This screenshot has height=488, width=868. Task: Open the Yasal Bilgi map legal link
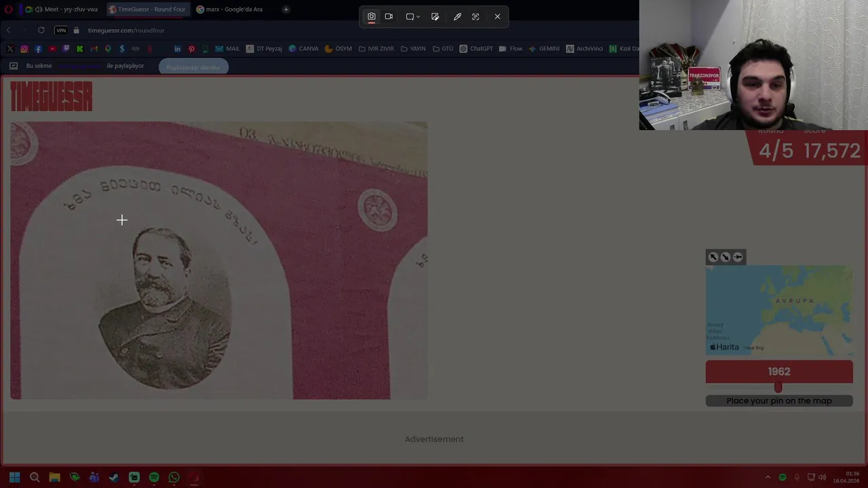tap(753, 348)
